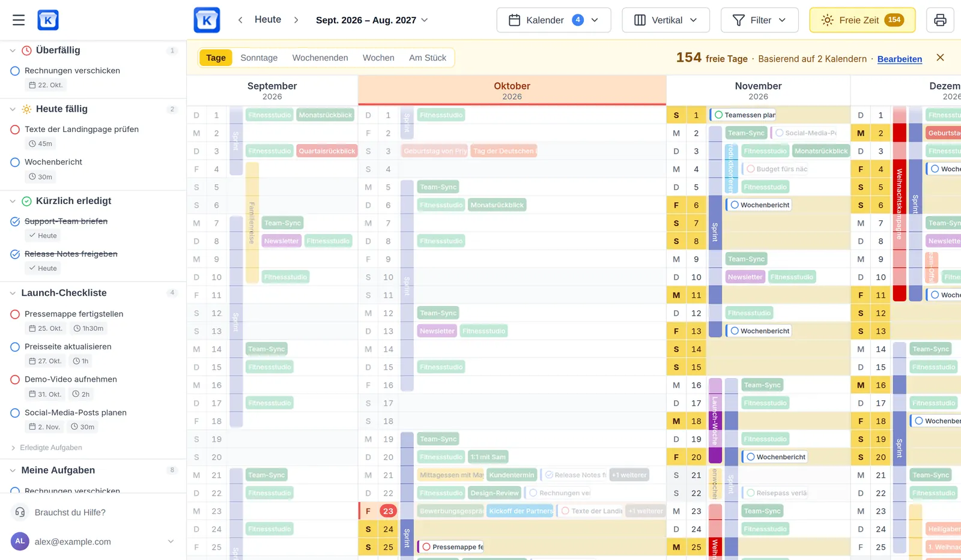Click the headset help icon

[x=20, y=512]
